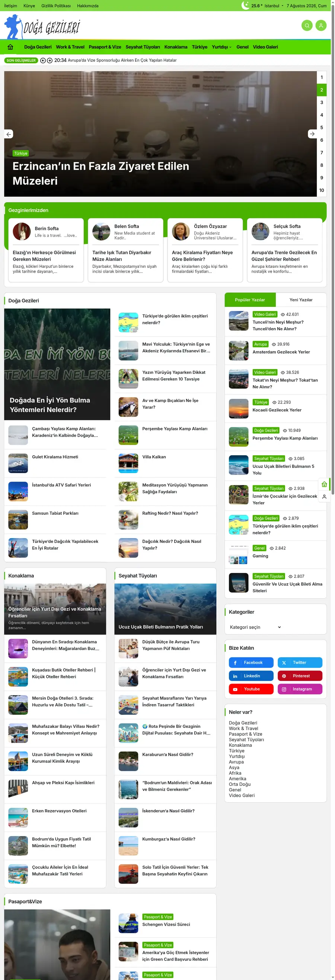The width and height of the screenshot is (335, 980).
Task: Click the previous news ticker arrow
Action: pos(43,61)
